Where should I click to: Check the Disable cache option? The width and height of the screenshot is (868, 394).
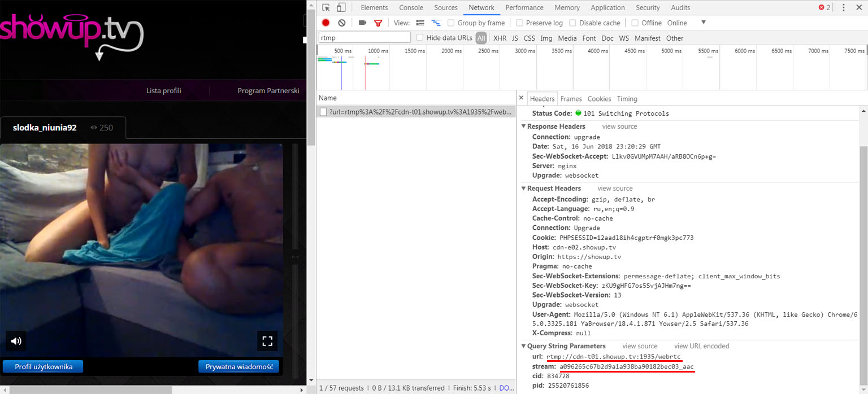click(x=573, y=23)
